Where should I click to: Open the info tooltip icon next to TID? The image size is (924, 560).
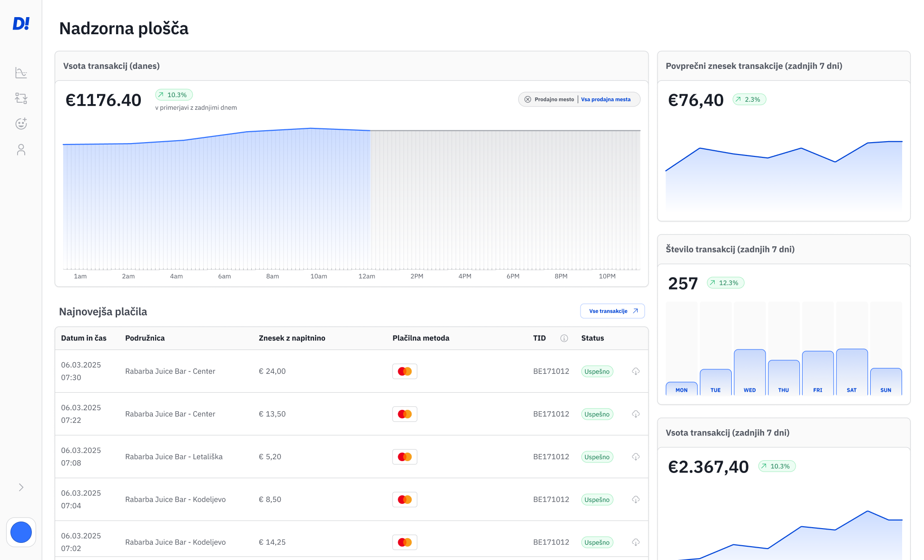[564, 338]
